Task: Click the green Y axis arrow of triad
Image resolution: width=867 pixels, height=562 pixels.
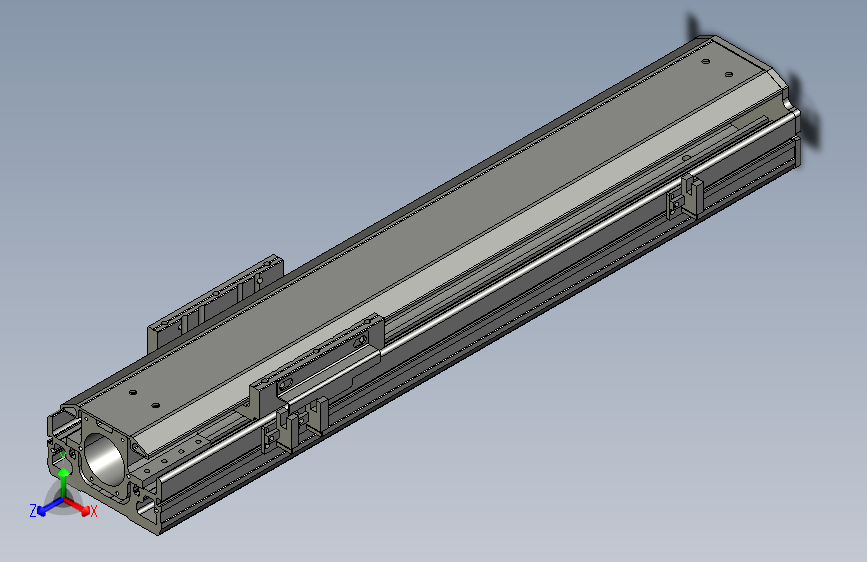Action: click(64, 482)
